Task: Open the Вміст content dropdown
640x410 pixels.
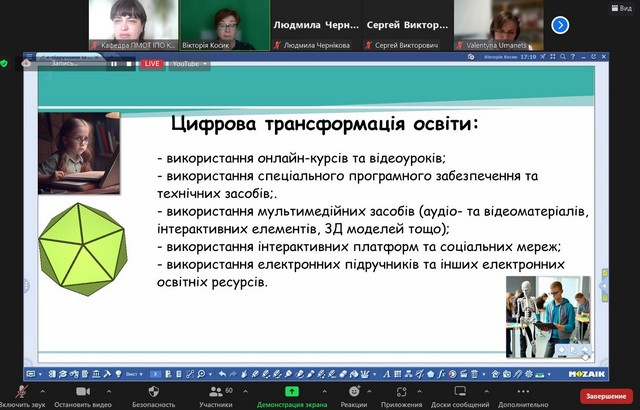Action: (134, 374)
